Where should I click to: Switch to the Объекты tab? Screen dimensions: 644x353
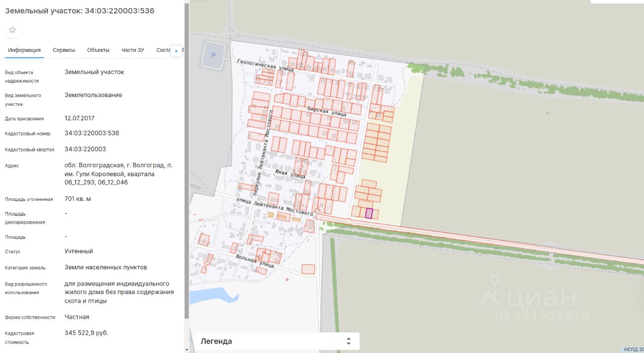pyautogui.click(x=98, y=50)
